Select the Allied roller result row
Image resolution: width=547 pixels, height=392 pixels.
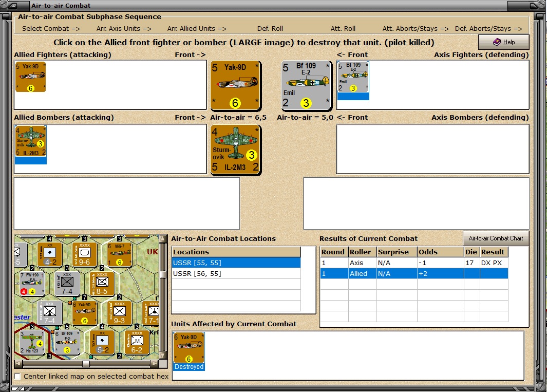(414, 273)
